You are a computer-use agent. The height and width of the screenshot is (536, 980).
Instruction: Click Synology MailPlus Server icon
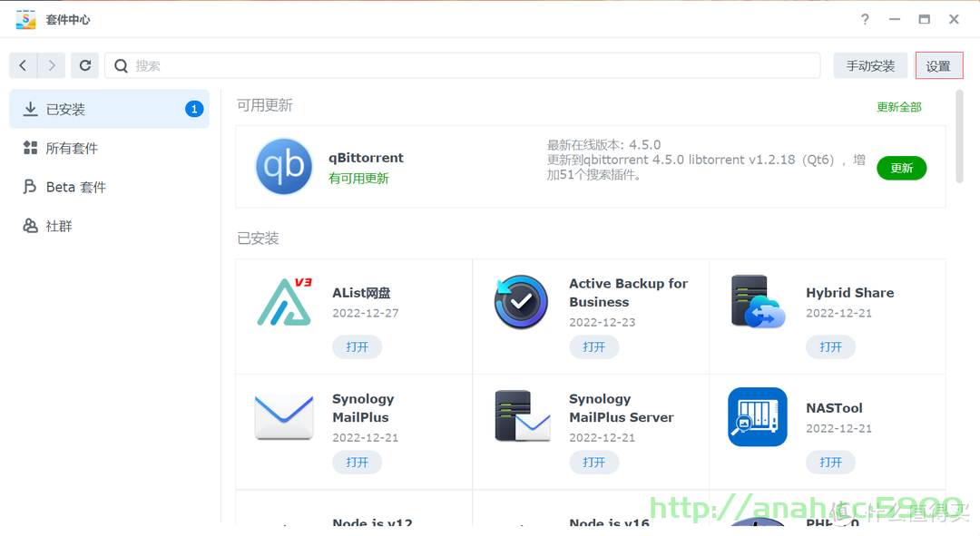(523, 416)
